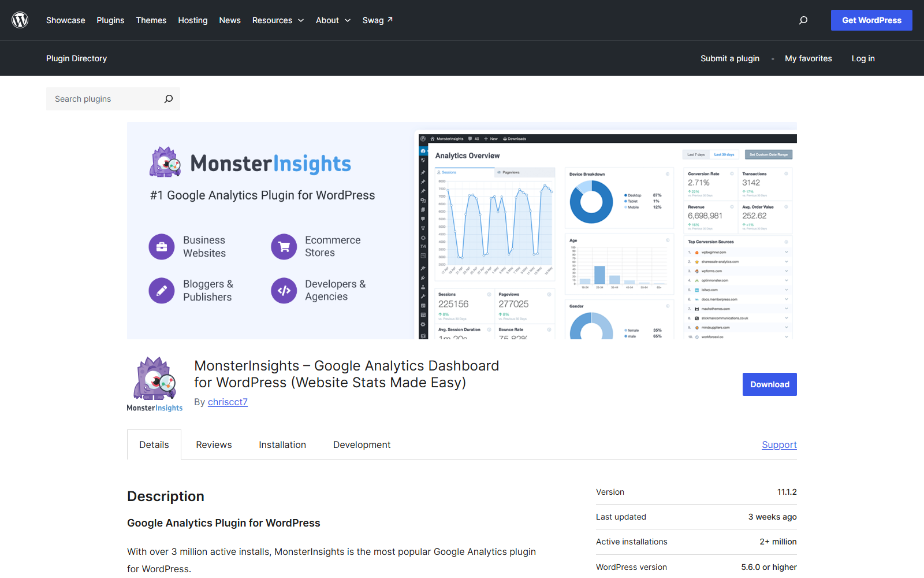This screenshot has width=924, height=578.
Task: Click the Bloggers & Publishers pencil icon
Action: pos(162,291)
